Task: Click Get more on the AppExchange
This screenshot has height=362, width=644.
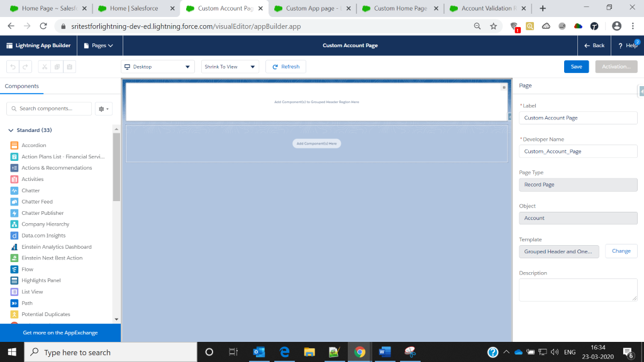Action: click(x=60, y=332)
